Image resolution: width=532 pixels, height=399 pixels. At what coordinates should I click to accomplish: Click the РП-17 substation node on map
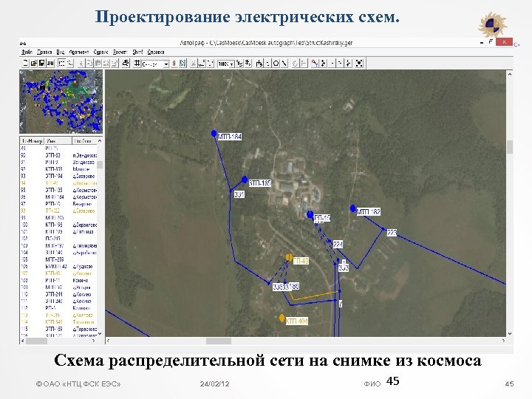pyautogui.click(x=310, y=214)
